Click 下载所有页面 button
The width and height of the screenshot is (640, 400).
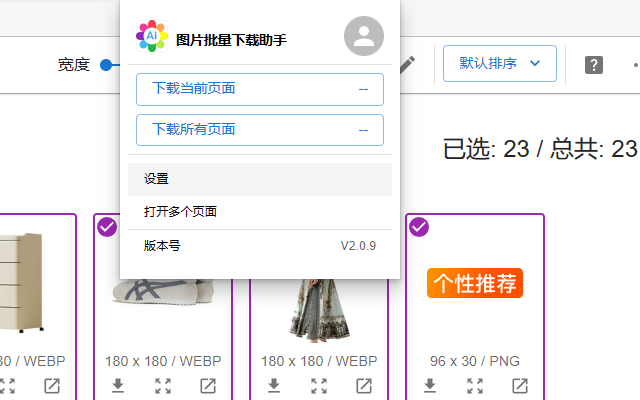pyautogui.click(x=260, y=130)
